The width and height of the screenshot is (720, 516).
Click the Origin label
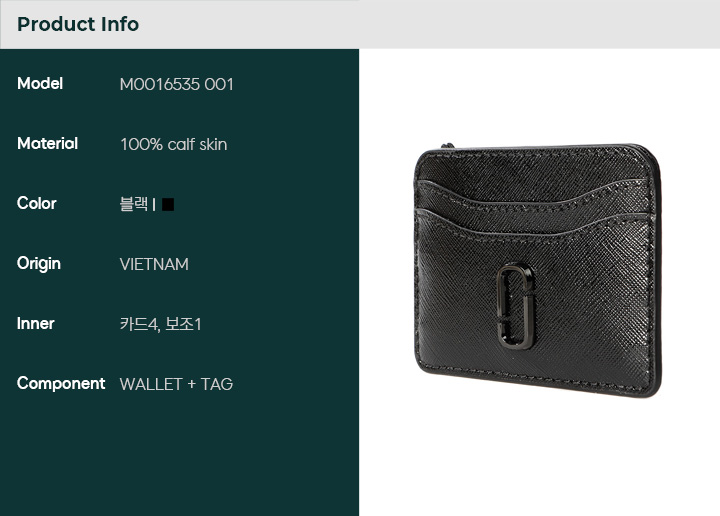click(39, 264)
